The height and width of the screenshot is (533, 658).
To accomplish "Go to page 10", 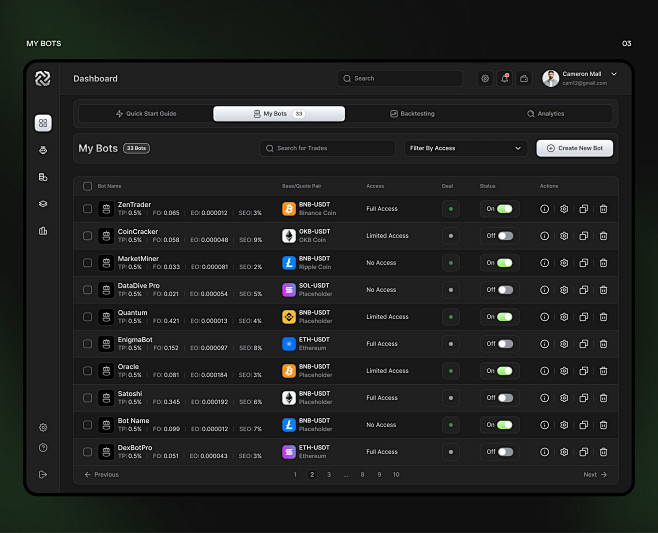I will coord(396,475).
